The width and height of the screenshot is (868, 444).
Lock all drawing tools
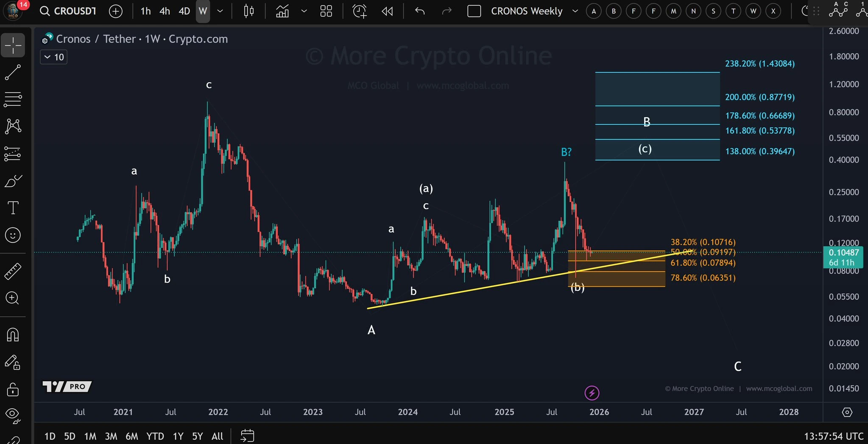[x=13, y=389]
